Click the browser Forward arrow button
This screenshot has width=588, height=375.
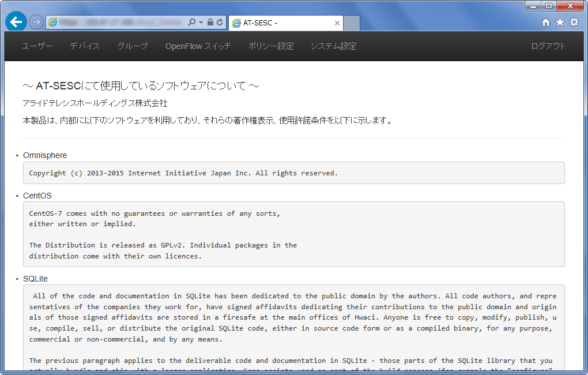point(36,22)
